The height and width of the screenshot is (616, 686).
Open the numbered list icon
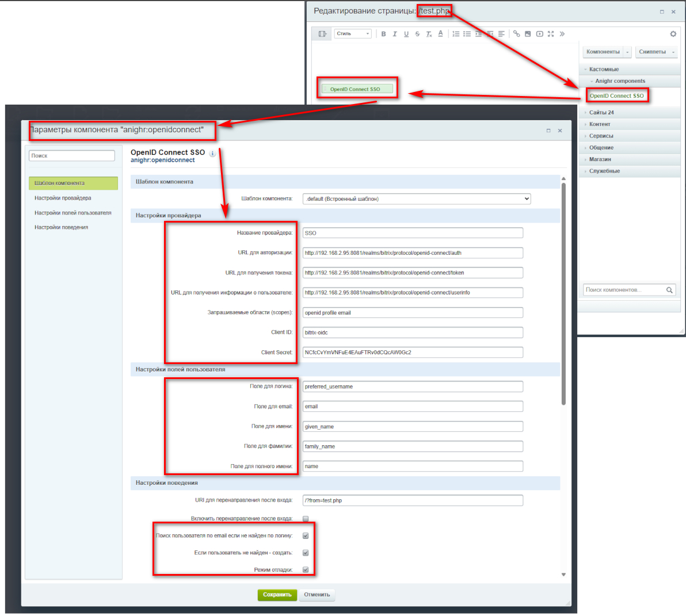pos(456,33)
